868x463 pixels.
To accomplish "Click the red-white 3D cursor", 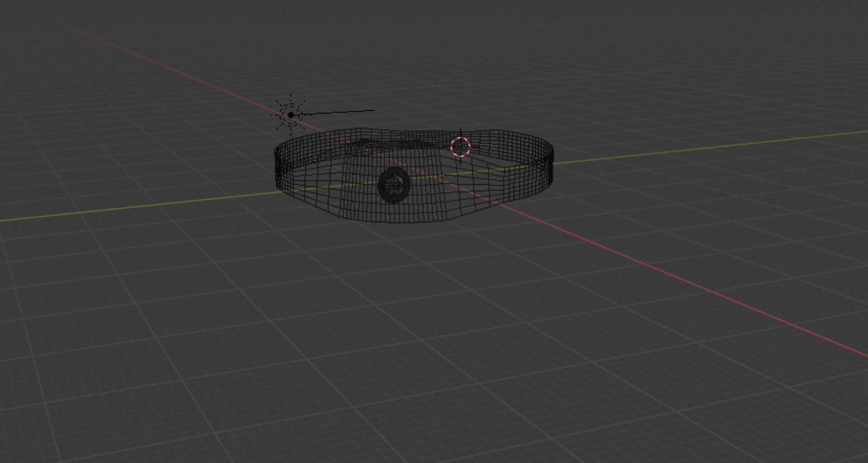I will coord(461,146).
